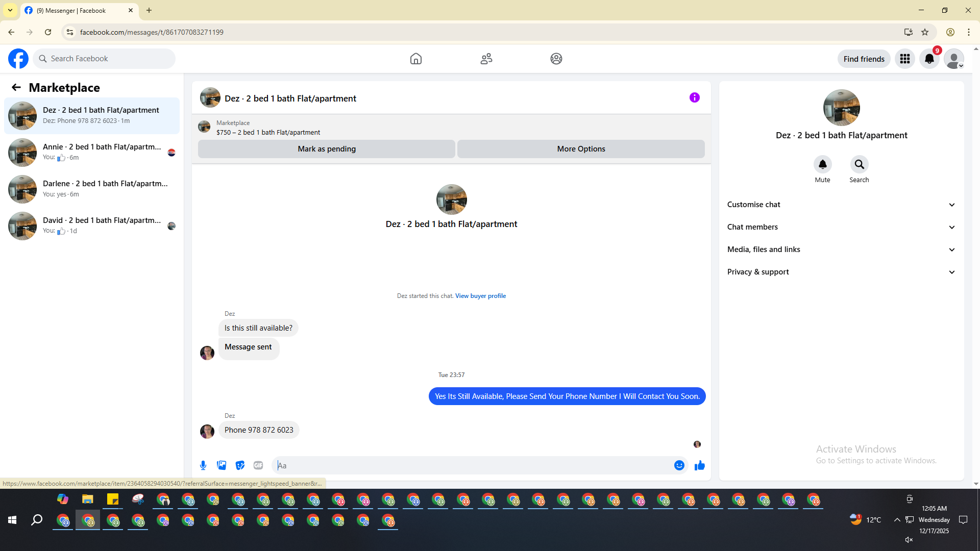980x551 pixels.
Task: Open the $750 listing banner link
Action: (x=268, y=133)
